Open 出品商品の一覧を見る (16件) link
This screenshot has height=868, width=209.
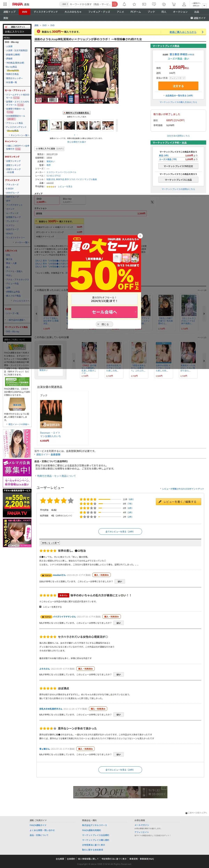(x=178, y=96)
